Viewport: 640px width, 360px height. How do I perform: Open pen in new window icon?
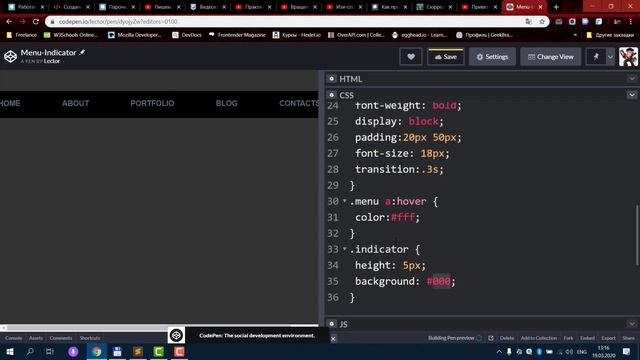[491, 338]
